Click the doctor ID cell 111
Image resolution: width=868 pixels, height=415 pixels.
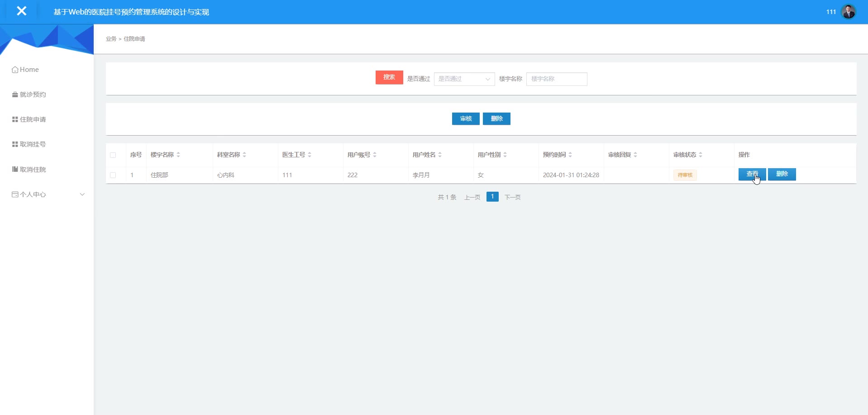(287, 175)
